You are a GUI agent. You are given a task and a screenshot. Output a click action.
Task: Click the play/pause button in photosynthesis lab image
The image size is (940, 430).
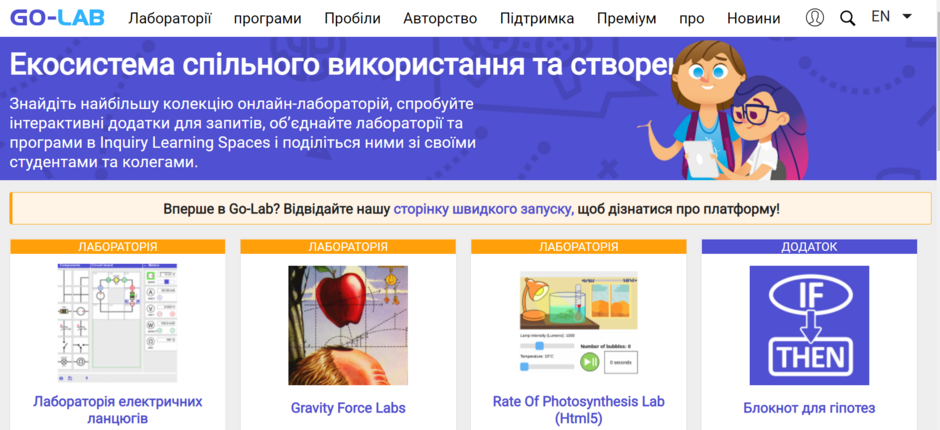pyautogui.click(x=589, y=362)
